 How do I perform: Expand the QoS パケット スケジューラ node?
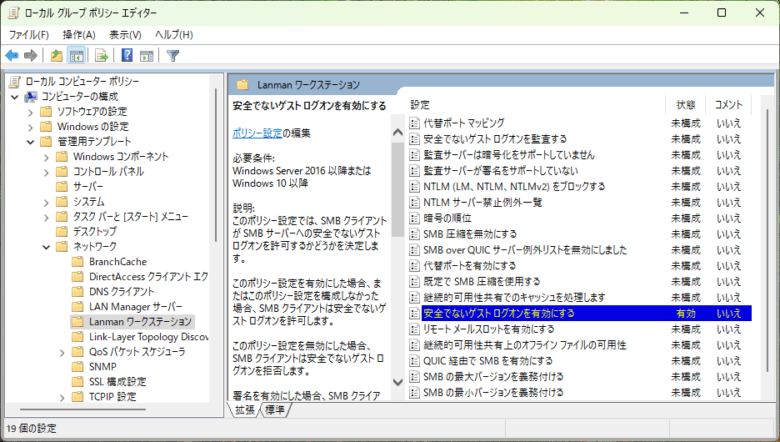tap(62, 353)
